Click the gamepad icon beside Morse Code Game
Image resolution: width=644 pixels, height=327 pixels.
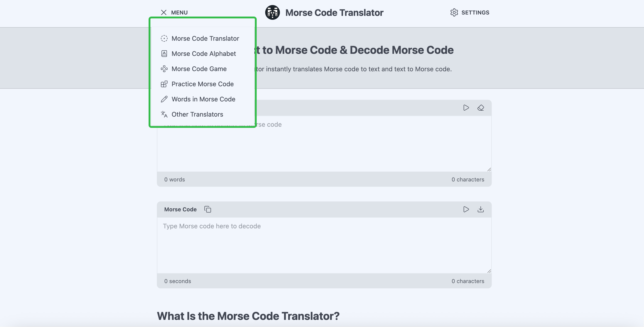pos(164,69)
